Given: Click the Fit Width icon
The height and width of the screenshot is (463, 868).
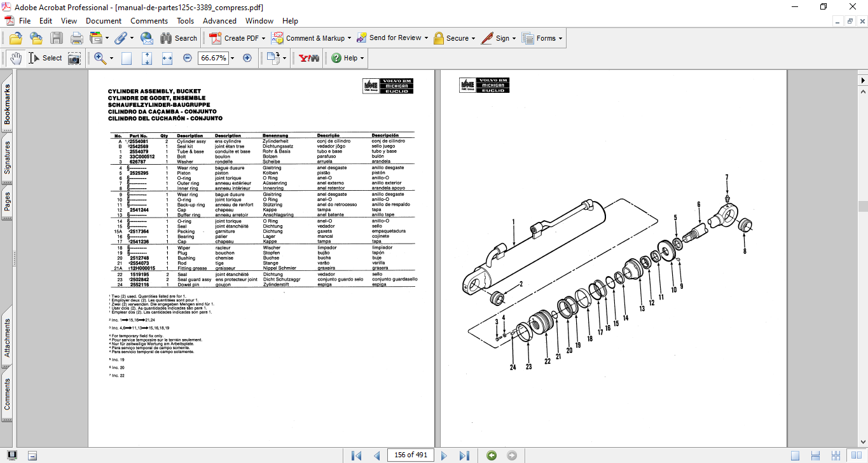Looking at the screenshot, I should click(167, 58).
